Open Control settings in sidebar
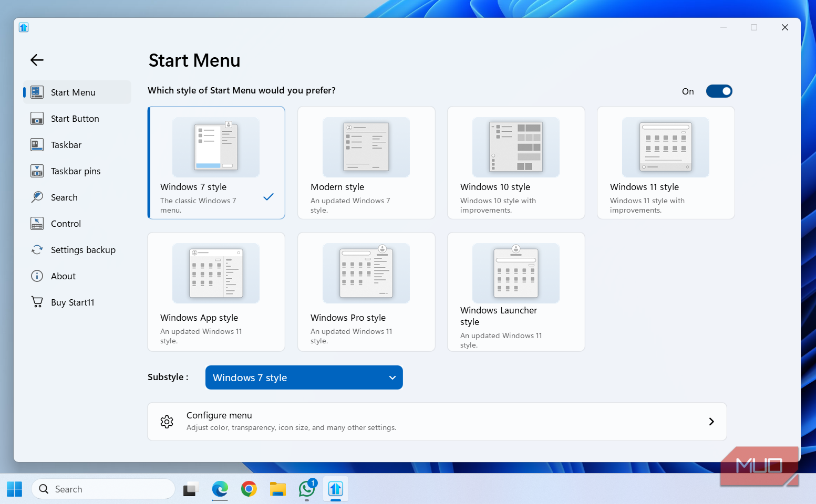This screenshot has width=816, height=504. coord(37,223)
